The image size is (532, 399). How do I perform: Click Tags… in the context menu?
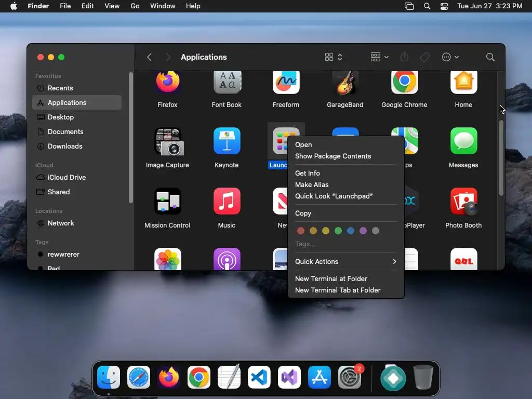coord(305,244)
